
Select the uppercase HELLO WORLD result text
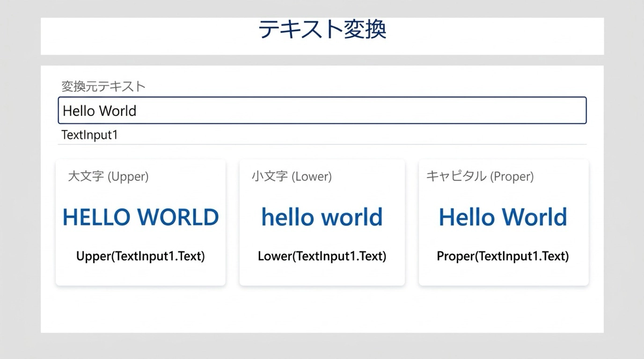[x=141, y=217]
